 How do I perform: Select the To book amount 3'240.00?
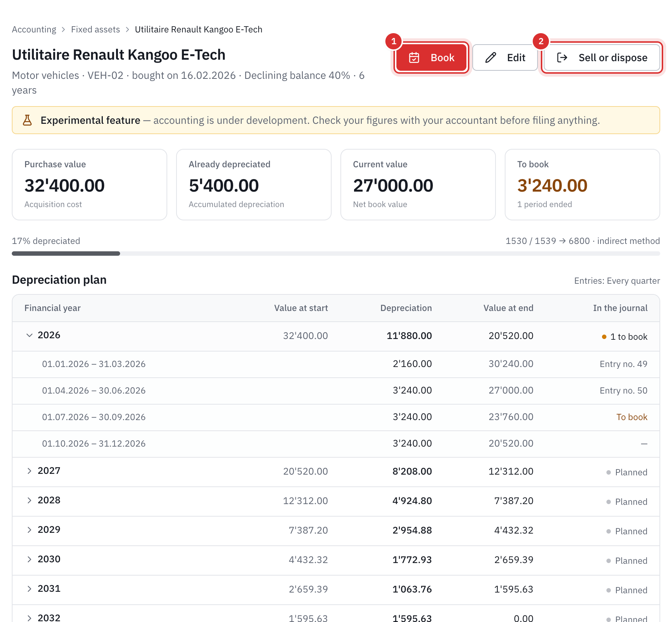click(552, 185)
